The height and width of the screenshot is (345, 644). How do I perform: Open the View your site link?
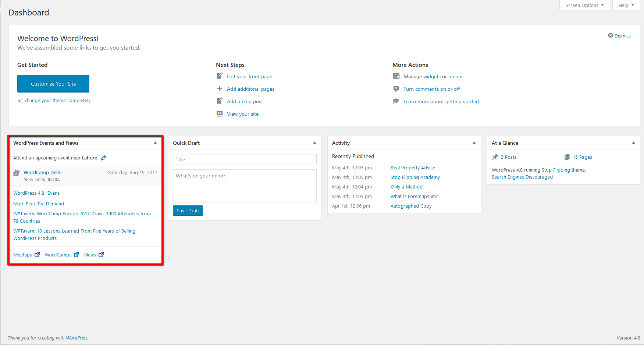coord(243,114)
